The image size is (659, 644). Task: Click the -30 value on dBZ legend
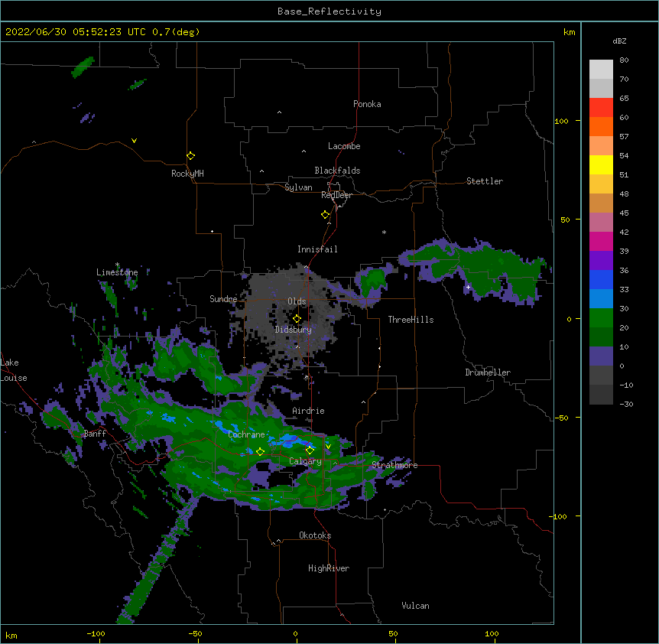click(626, 404)
